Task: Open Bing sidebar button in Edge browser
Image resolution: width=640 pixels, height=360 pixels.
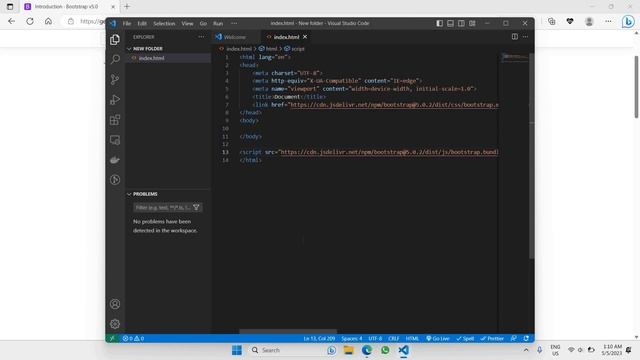Action: [x=628, y=21]
